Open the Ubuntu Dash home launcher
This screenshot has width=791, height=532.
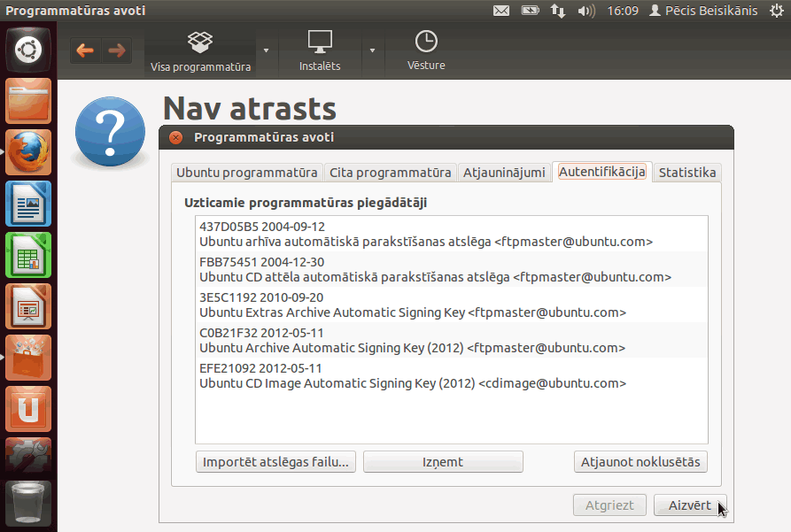tap(28, 50)
